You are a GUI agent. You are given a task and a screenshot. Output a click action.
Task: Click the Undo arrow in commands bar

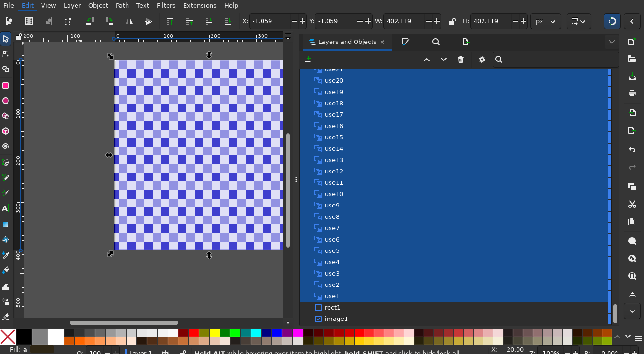[x=632, y=150]
